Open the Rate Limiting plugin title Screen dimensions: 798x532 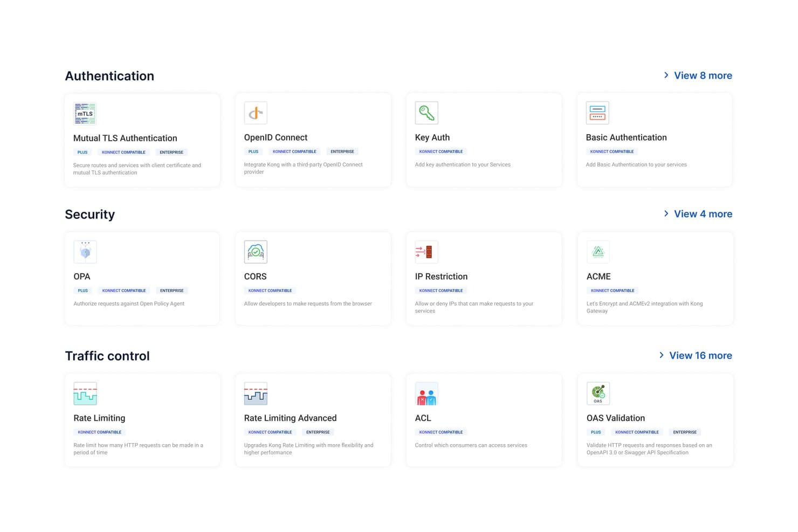99,418
